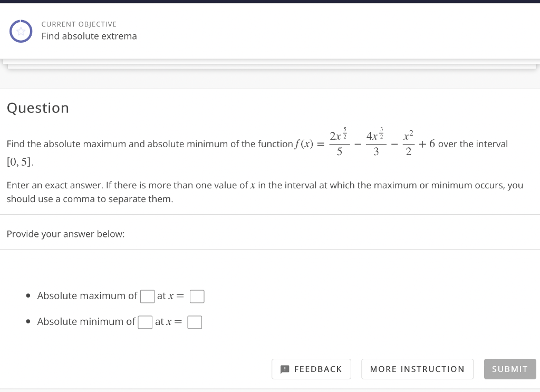Open MORE INSTRUCTION
Image resolution: width=540 pixels, height=392 pixels.
[x=417, y=369]
